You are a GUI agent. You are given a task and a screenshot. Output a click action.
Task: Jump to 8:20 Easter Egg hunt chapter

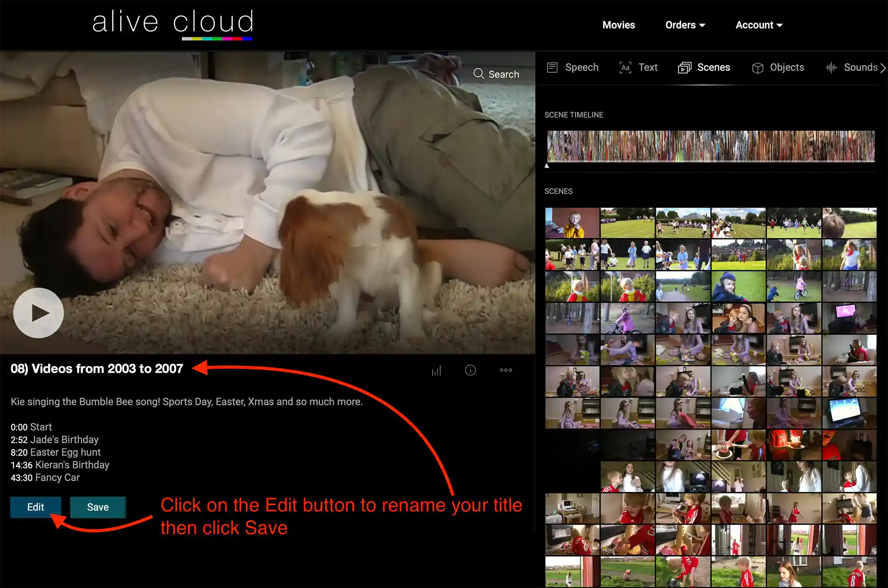[55, 452]
